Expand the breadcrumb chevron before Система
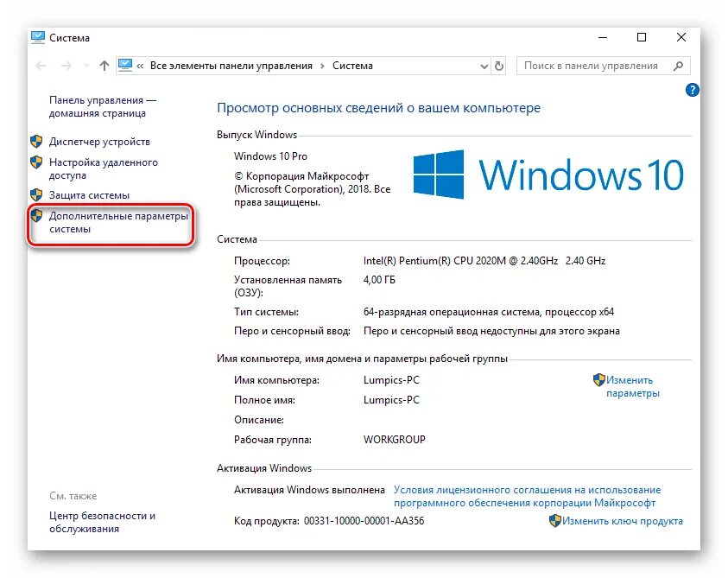Screen dimensions: 728x578 (x=322, y=67)
